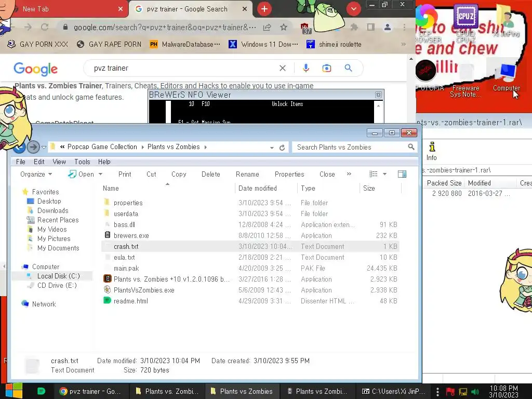The image size is (532, 399).
Task: Open recent pages dropdown beside Forward
Action: 44,147
